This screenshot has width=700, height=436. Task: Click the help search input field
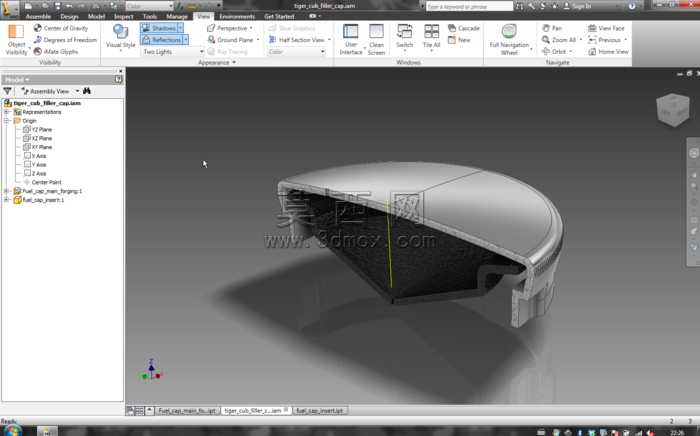tap(469, 6)
